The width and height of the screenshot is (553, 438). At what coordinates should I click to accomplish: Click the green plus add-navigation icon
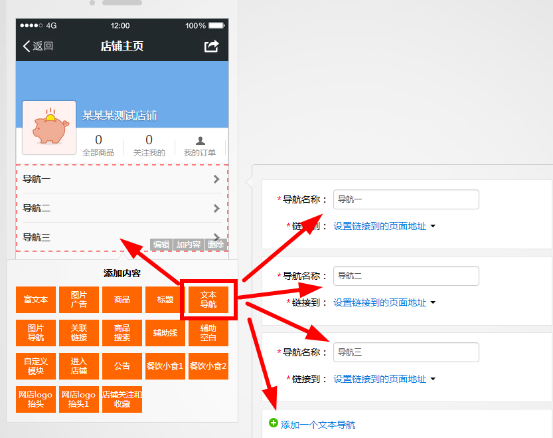[273, 422]
